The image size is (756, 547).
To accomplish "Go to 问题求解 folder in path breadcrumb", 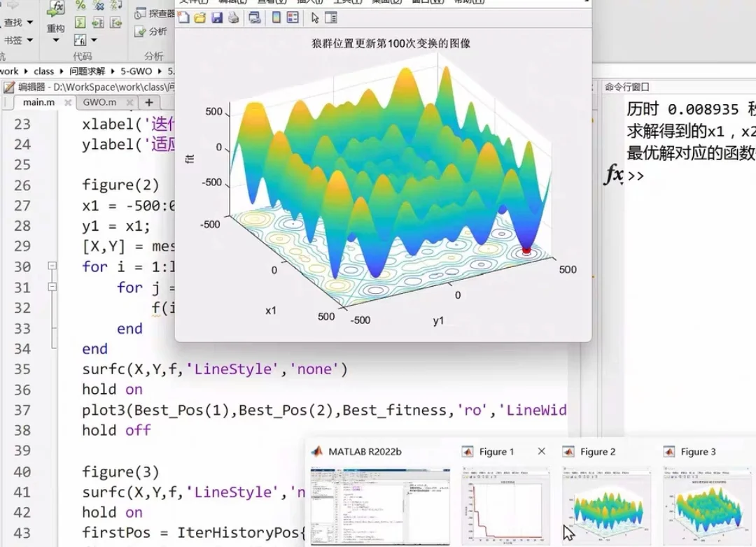I will coord(87,71).
